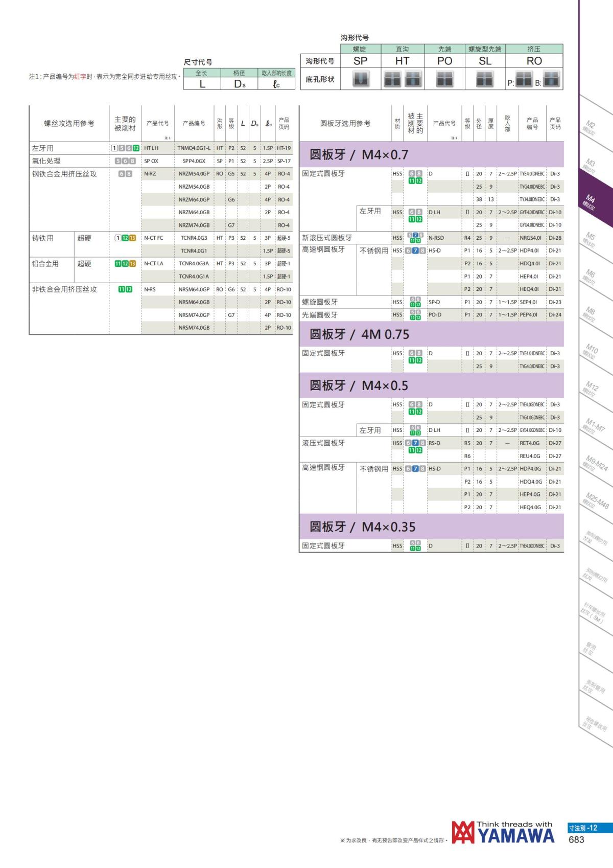Click the 圆板牙 / 4M 0.75 section header
Image resolution: width=613 pixels, height=868 pixels.
pos(431,334)
